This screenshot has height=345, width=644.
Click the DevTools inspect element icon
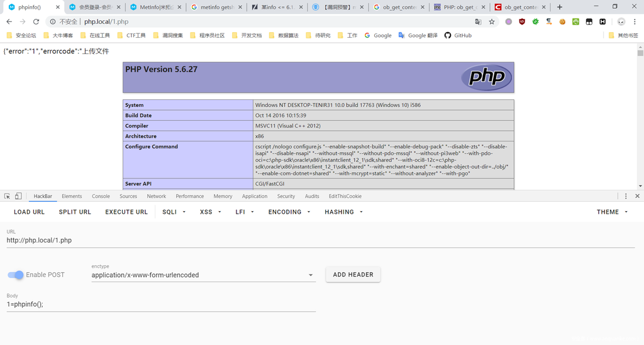pos(6,196)
